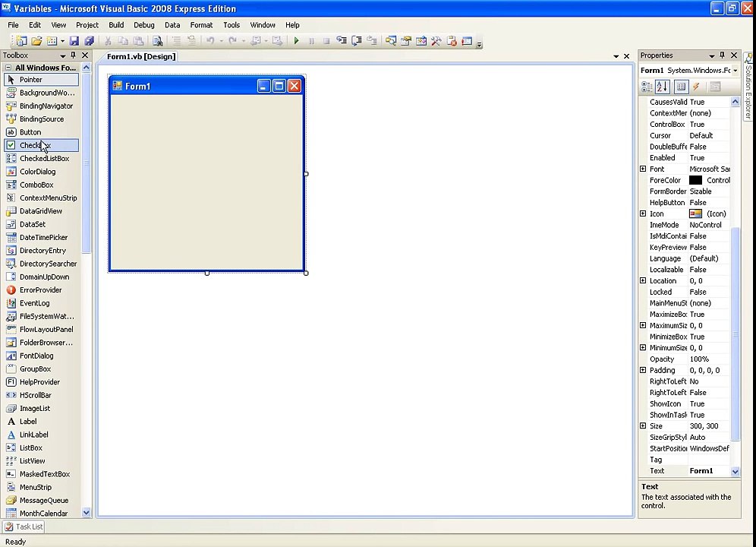Show the Events lightning bolt in Properties
This screenshot has height=547, width=756.
click(696, 87)
